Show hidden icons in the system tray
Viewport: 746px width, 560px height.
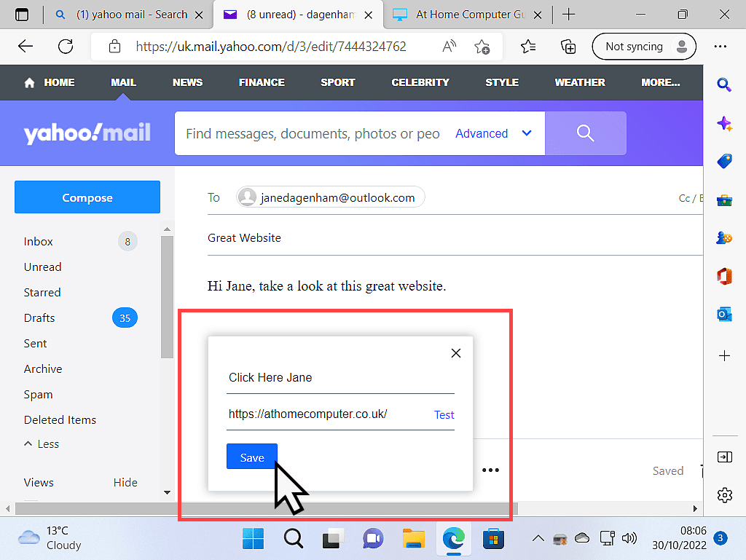tap(538, 538)
